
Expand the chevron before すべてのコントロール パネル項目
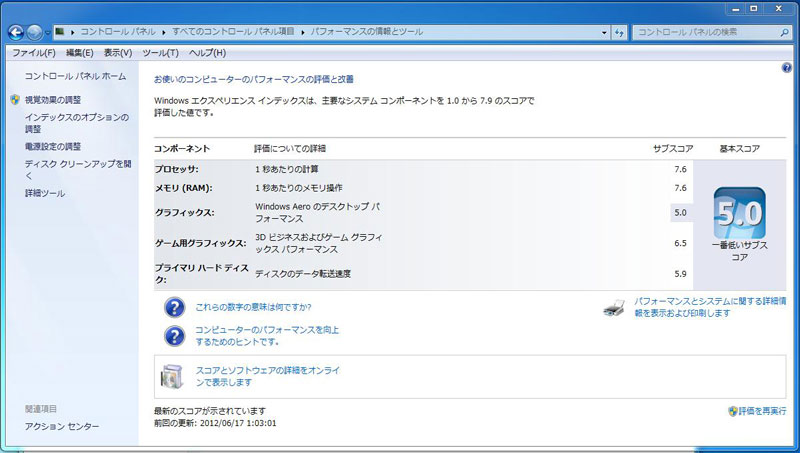click(x=164, y=32)
